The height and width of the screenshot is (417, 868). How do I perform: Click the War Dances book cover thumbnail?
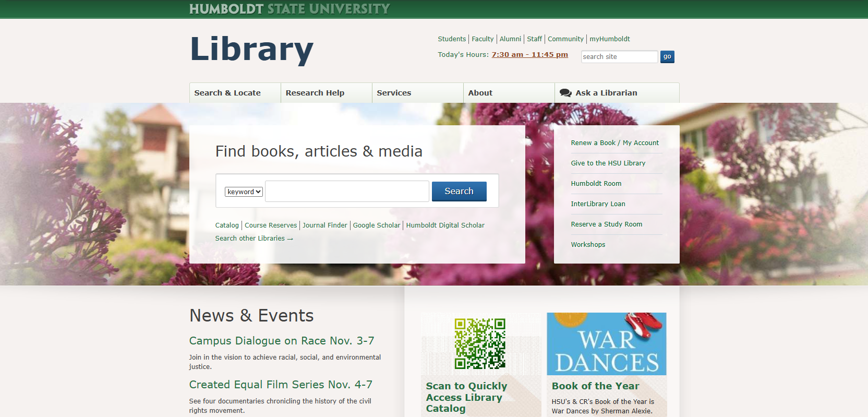[607, 343]
